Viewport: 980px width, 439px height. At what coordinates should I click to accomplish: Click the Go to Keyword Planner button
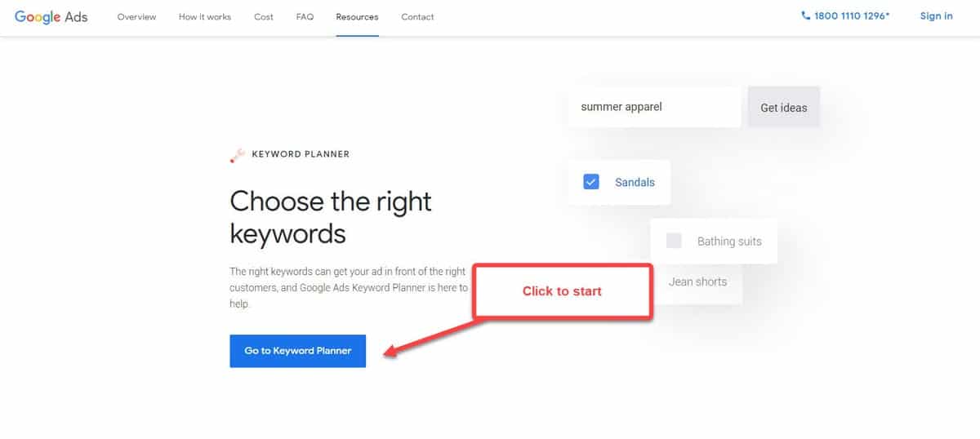[x=297, y=351]
